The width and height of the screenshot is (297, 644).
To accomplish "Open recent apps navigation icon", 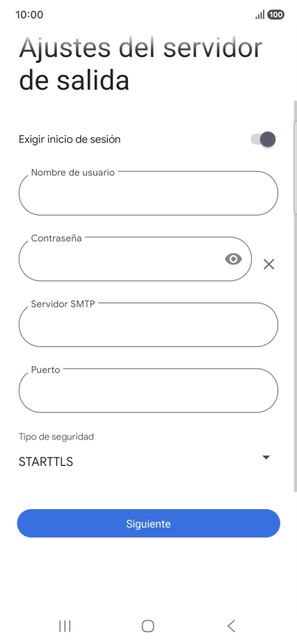I will point(65,626).
